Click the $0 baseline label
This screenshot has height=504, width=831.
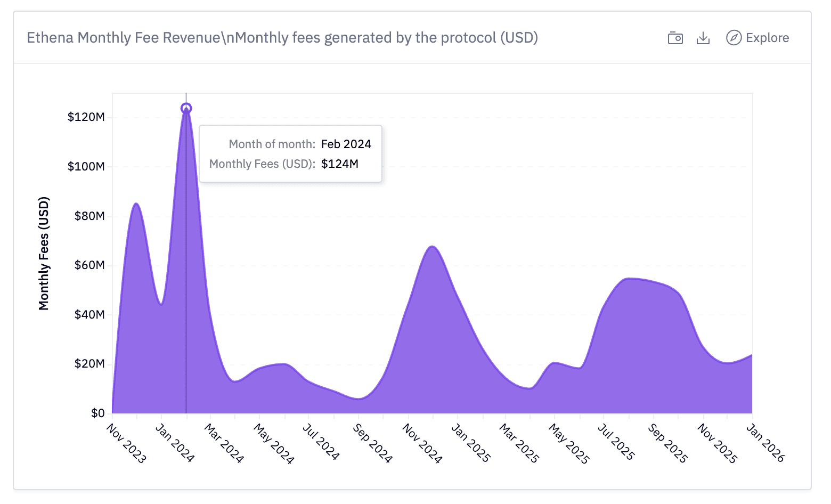98,413
